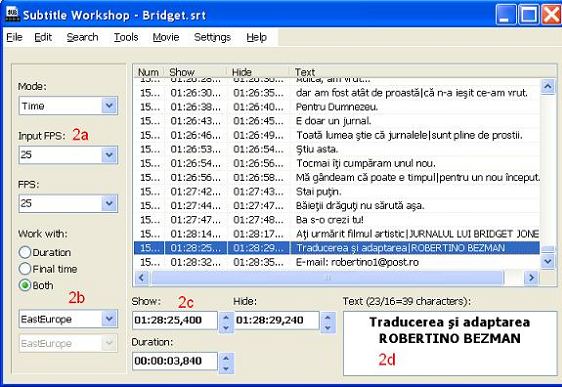
Task: Click the horizontal scrollbar thumb in list
Action: [x=327, y=277]
